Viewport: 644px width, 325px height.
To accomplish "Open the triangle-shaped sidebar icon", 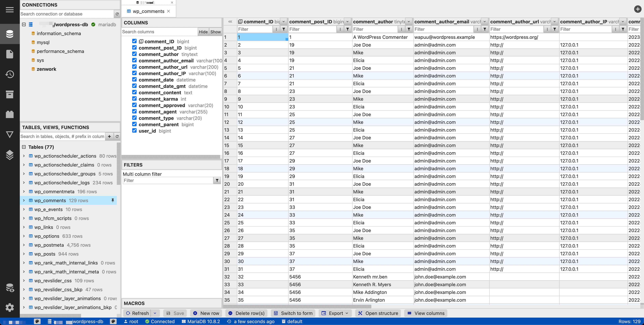I will pos(10,134).
